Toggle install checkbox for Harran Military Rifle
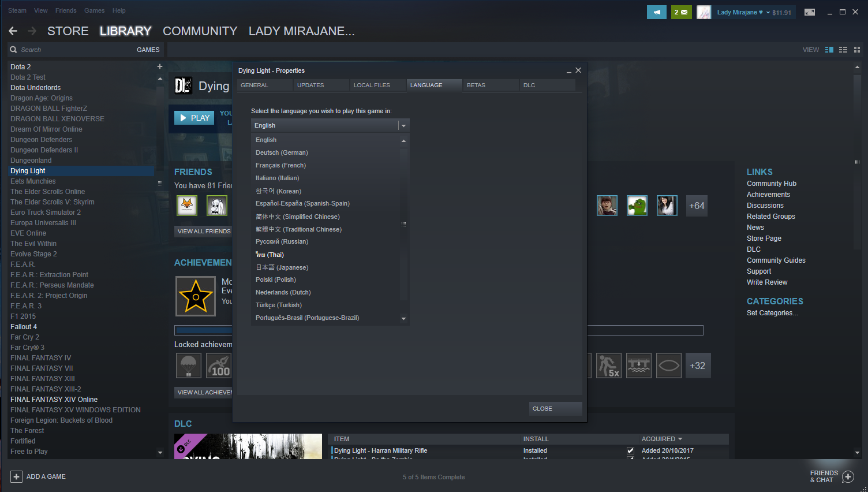 630,450
